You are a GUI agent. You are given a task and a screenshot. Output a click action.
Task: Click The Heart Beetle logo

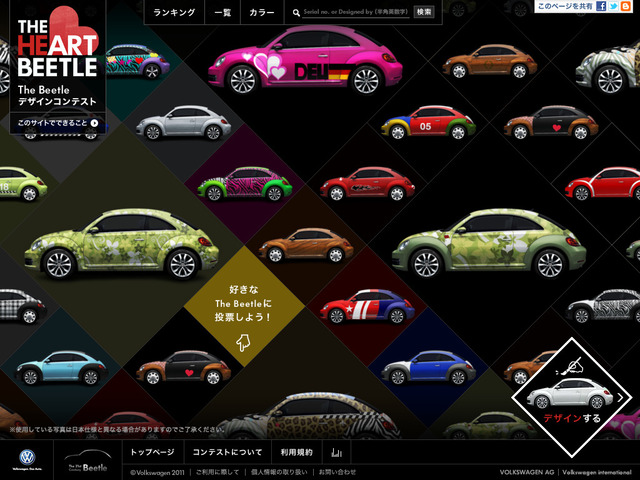click(x=58, y=43)
